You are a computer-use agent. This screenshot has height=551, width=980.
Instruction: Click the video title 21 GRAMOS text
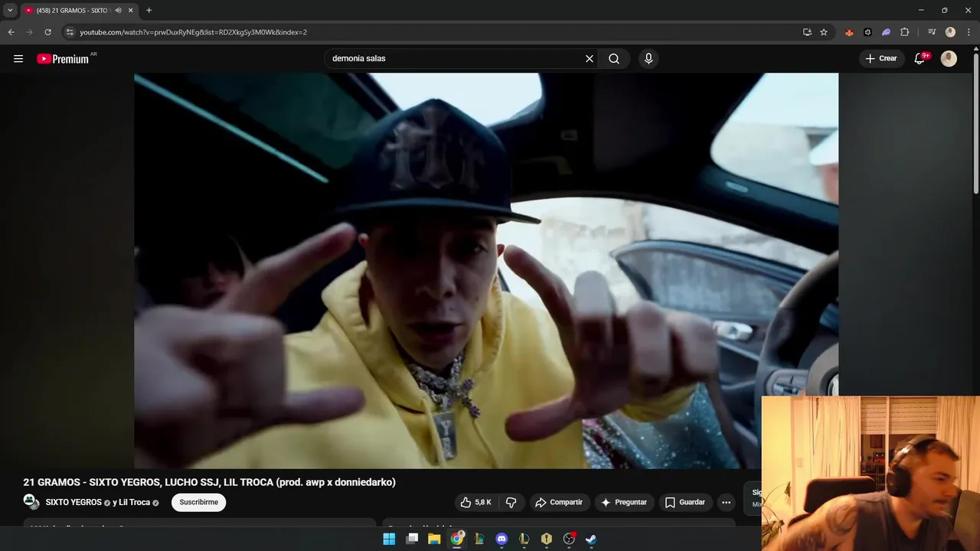click(x=209, y=482)
